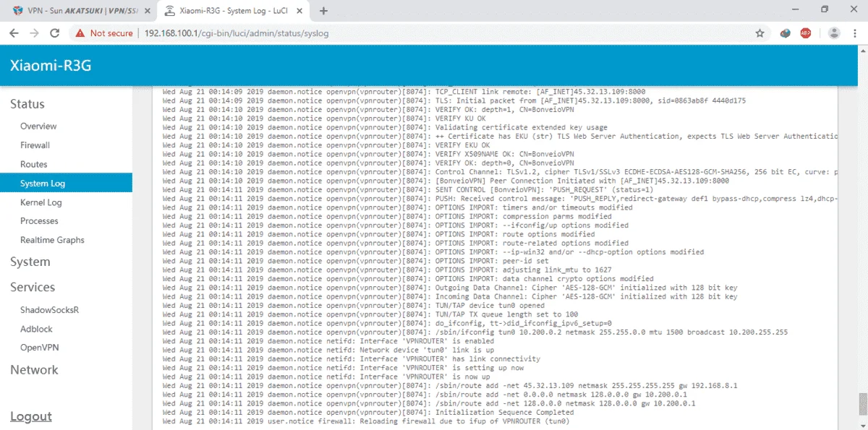This screenshot has height=430, width=868.
Task: Click log line 'Reloading firewall due to ifup'
Action: point(366,421)
